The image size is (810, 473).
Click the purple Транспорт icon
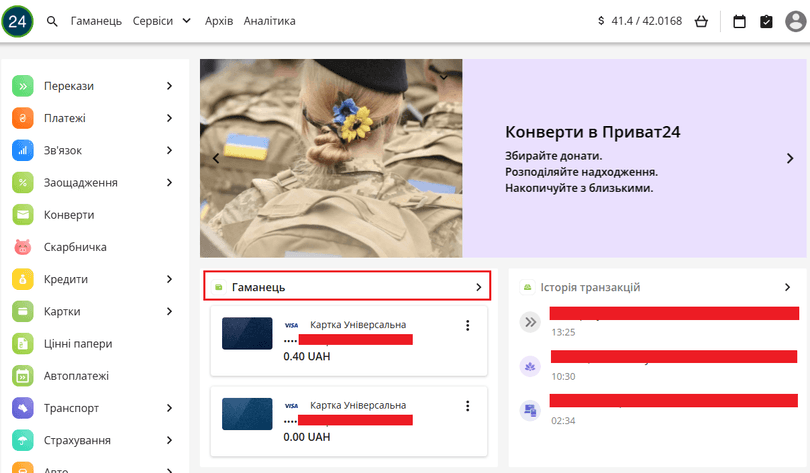pyautogui.click(x=23, y=408)
